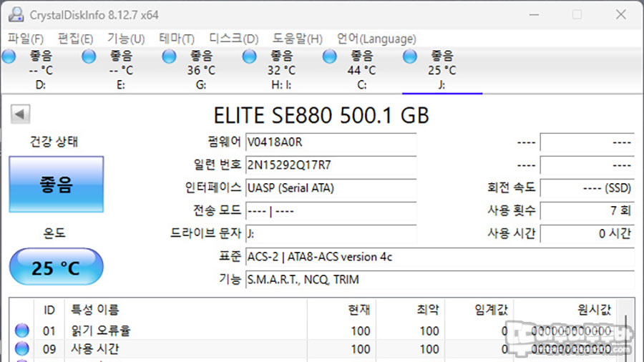This screenshot has height=362, width=644.
Task: Click the ELITE SE880 500.1 GB model title
Action: click(x=321, y=115)
